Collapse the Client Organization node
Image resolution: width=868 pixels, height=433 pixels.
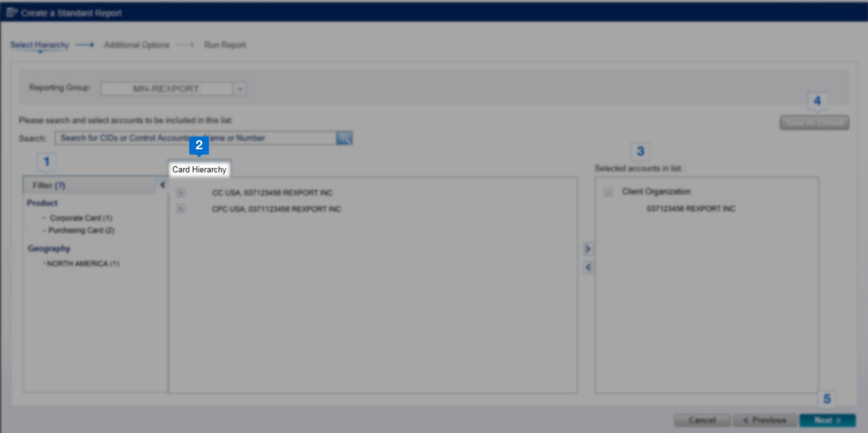tap(608, 192)
